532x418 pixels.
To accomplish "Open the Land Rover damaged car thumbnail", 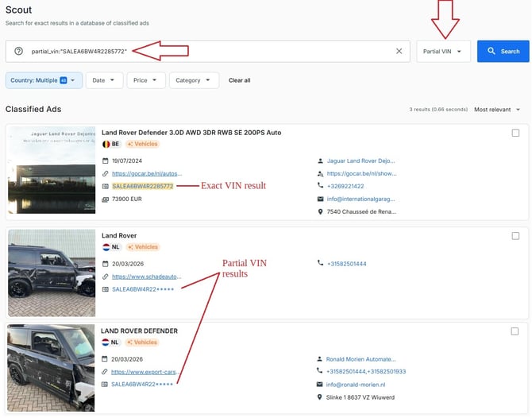I will coord(52,273).
